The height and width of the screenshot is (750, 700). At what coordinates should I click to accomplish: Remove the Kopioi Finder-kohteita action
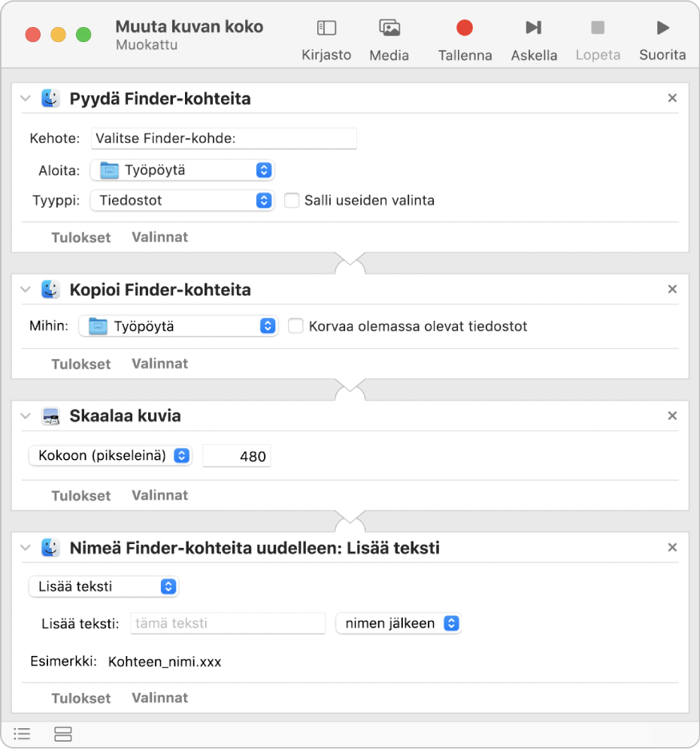click(672, 289)
